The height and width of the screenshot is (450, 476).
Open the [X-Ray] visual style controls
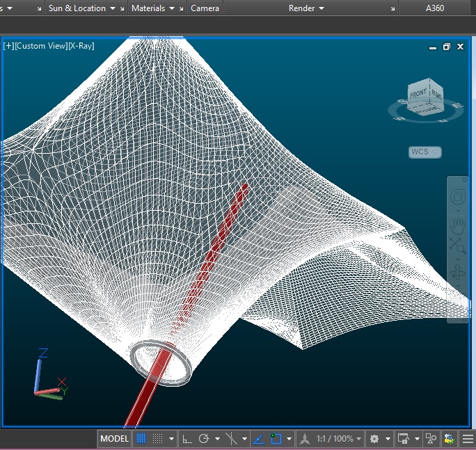pos(81,46)
